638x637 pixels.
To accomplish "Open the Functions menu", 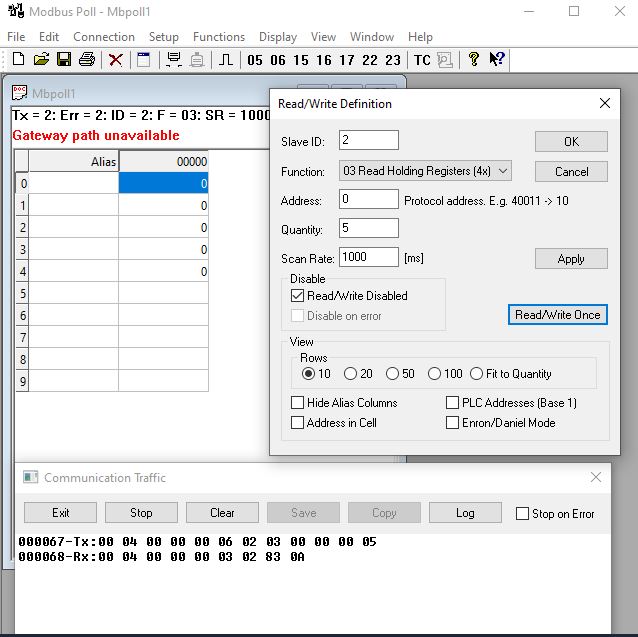I will click(x=219, y=37).
